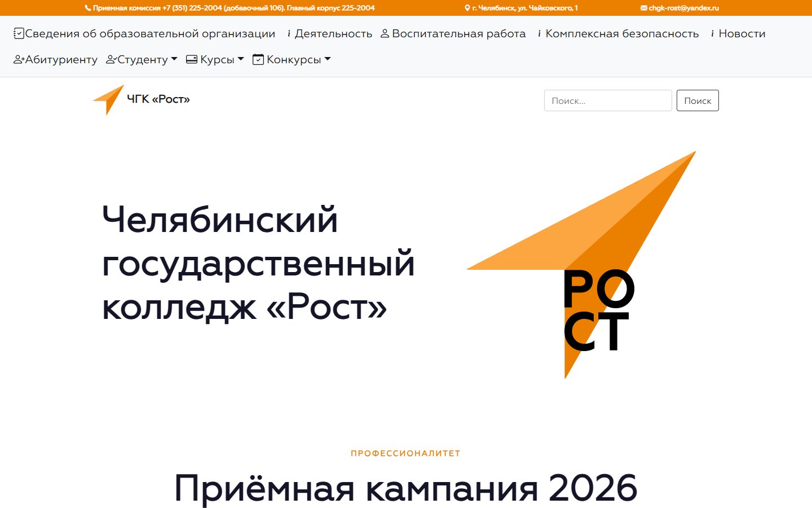Viewport: 812px width, 508px height.
Task: Focus the 'Поиск...' search input field
Action: 608,100
